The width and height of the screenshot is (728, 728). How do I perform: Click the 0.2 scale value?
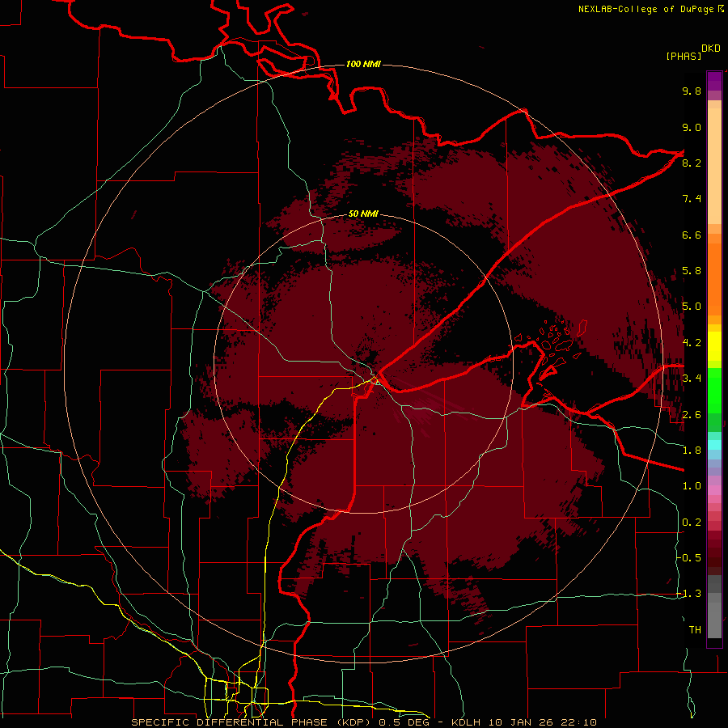tap(692, 523)
